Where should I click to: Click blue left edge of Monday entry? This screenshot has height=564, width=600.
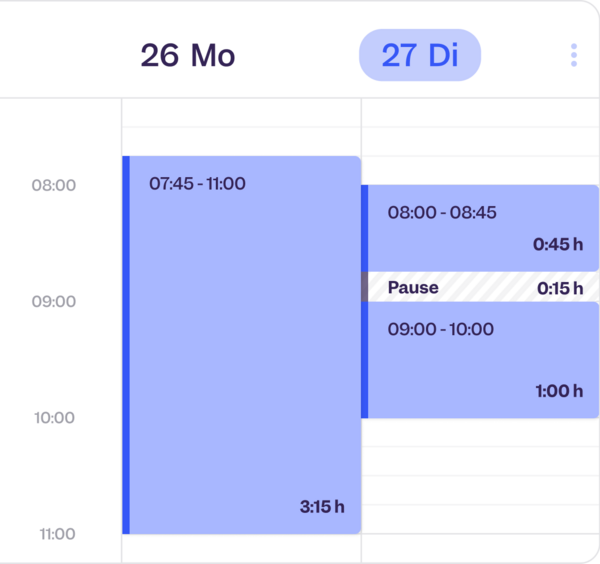pyautogui.click(x=126, y=345)
